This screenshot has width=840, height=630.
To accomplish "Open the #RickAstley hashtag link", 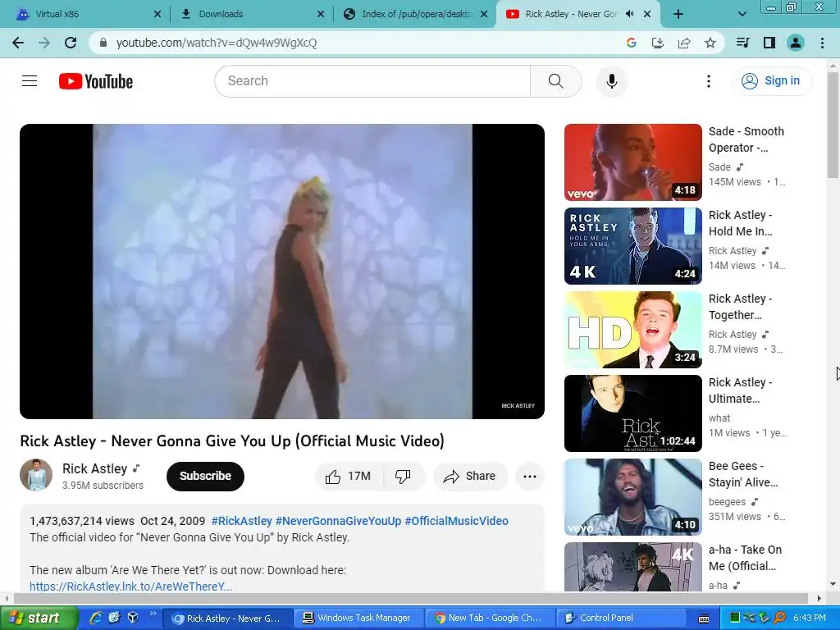I will 242,521.
